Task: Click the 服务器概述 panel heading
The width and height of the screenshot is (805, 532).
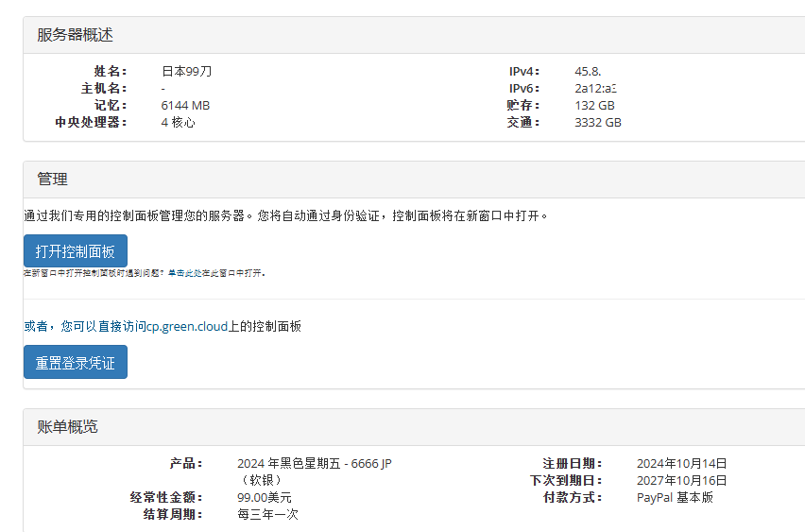Action: click(75, 35)
